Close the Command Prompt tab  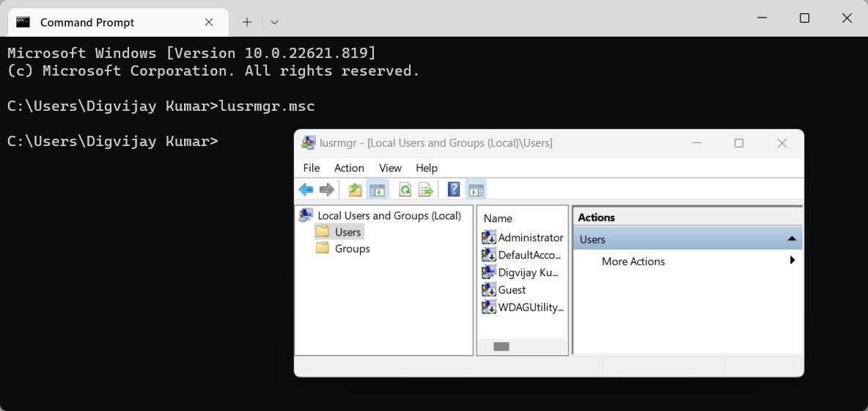(209, 22)
